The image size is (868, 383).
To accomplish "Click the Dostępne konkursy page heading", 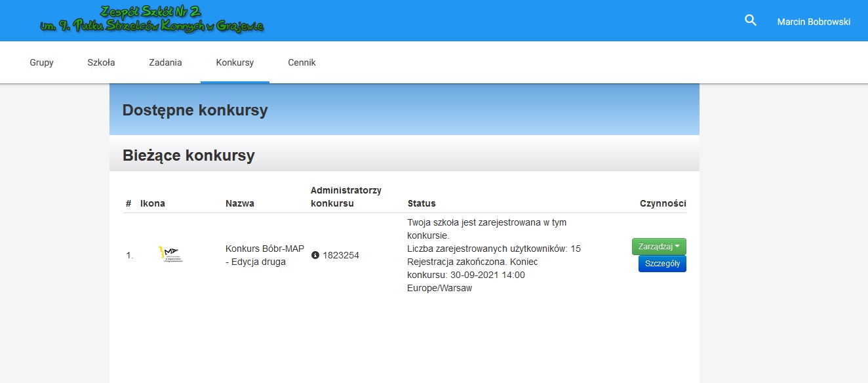I will (195, 110).
